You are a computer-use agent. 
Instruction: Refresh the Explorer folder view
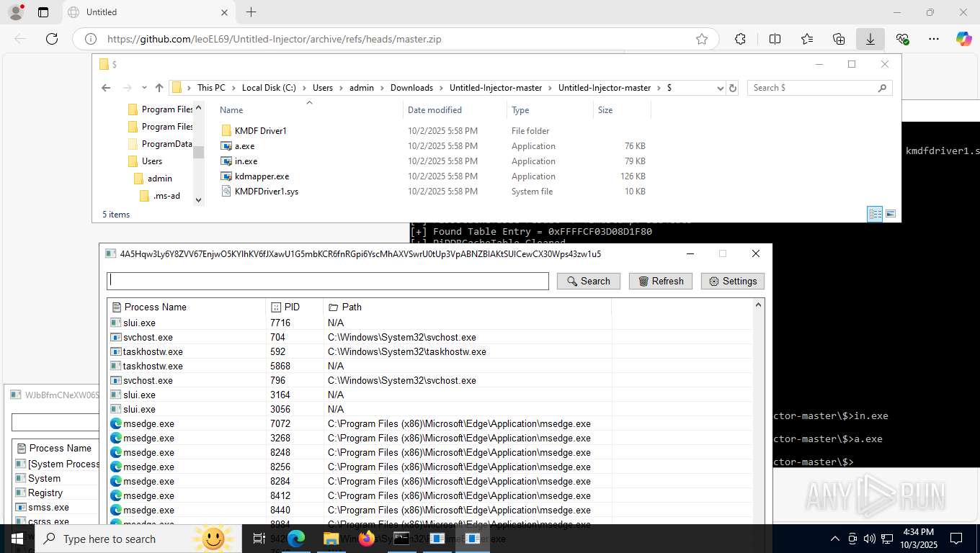[733, 88]
